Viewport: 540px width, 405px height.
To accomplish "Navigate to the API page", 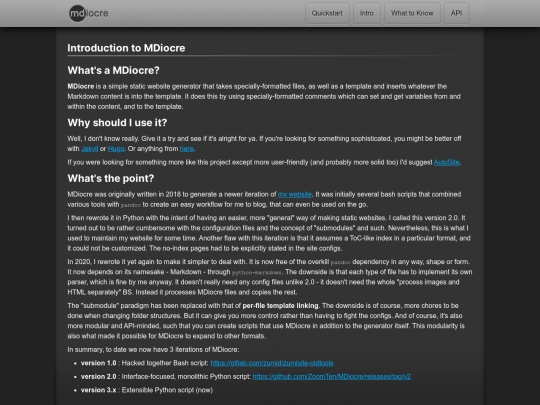I will coord(456,13).
